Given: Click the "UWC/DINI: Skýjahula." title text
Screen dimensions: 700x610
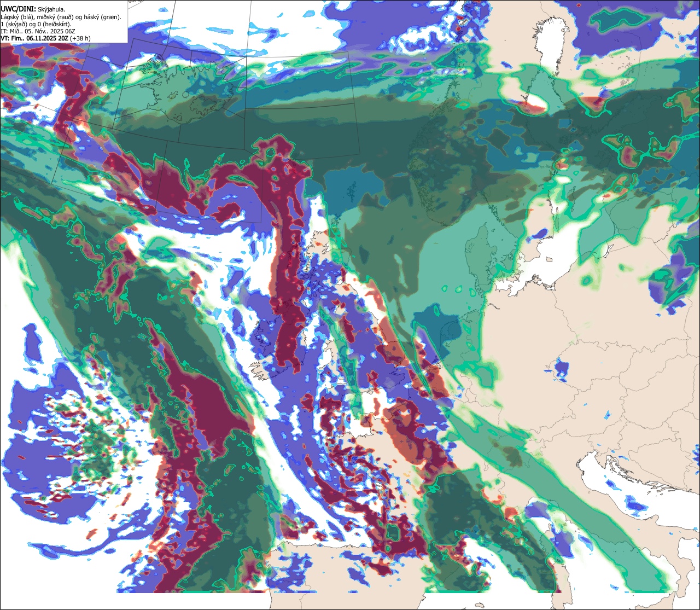Looking at the screenshot, I should (33, 9).
